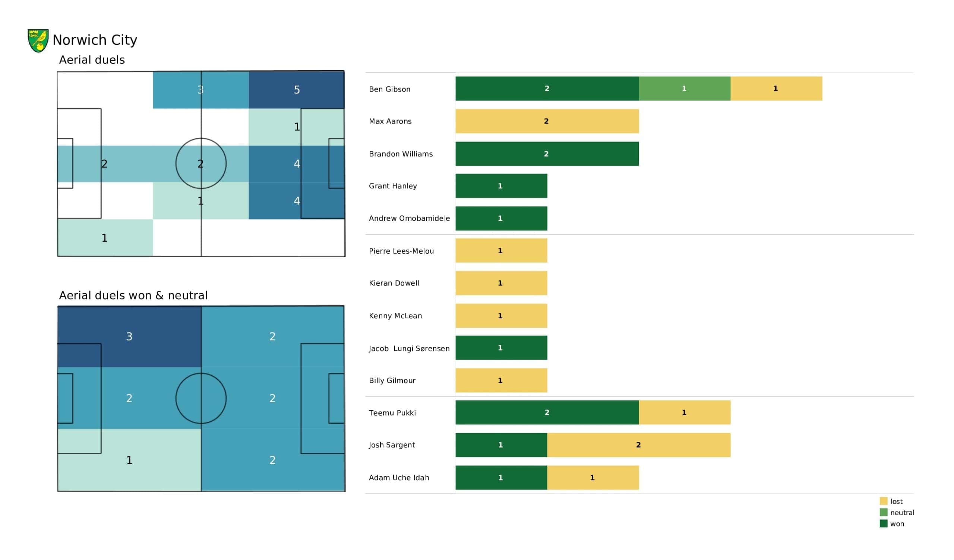
Task: Select Adam Uche Idah's won duel segment
Action: tap(501, 477)
